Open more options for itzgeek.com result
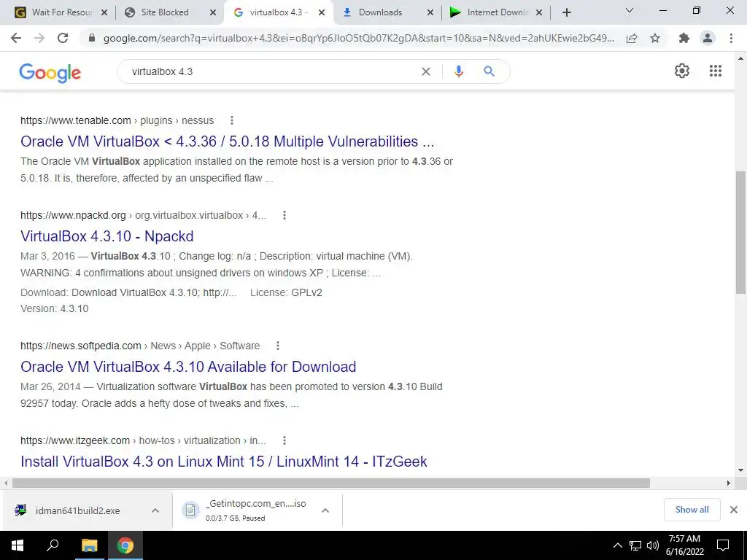747x560 pixels. 285,440
